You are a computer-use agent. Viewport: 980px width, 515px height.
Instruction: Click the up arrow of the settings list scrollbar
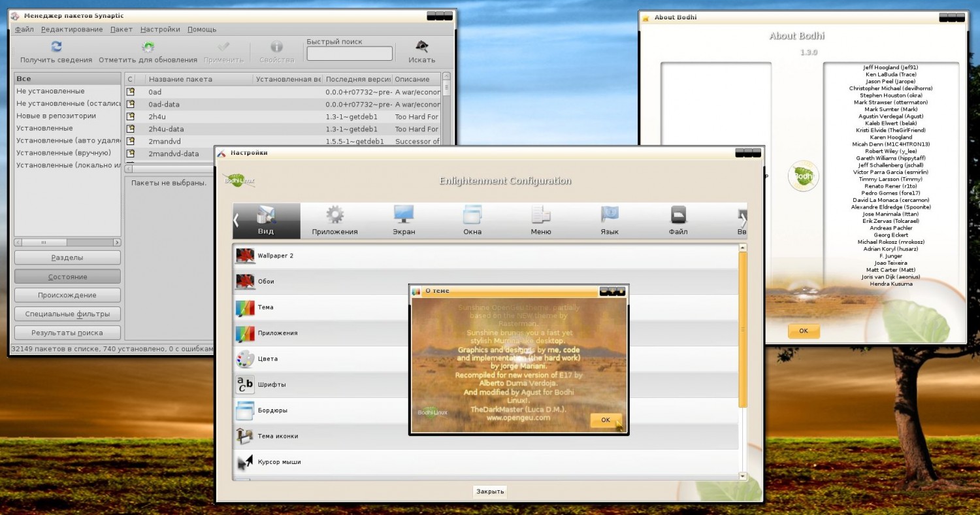click(742, 248)
